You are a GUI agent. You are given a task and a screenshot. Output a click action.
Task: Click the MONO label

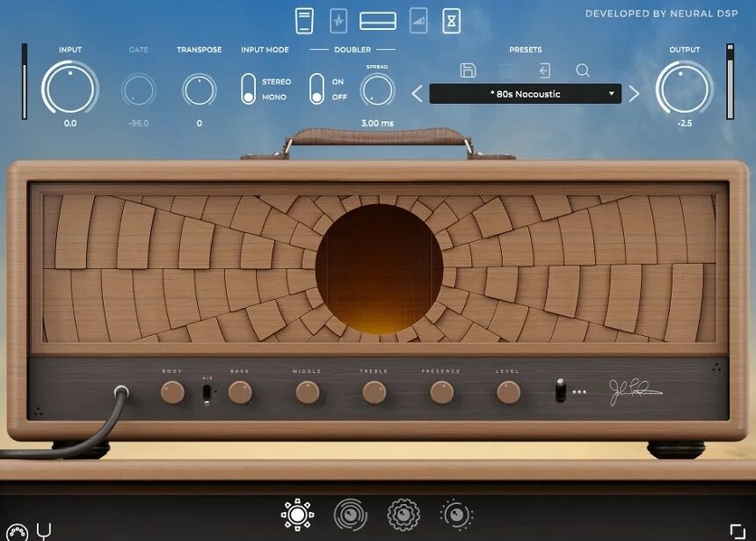[x=274, y=97]
